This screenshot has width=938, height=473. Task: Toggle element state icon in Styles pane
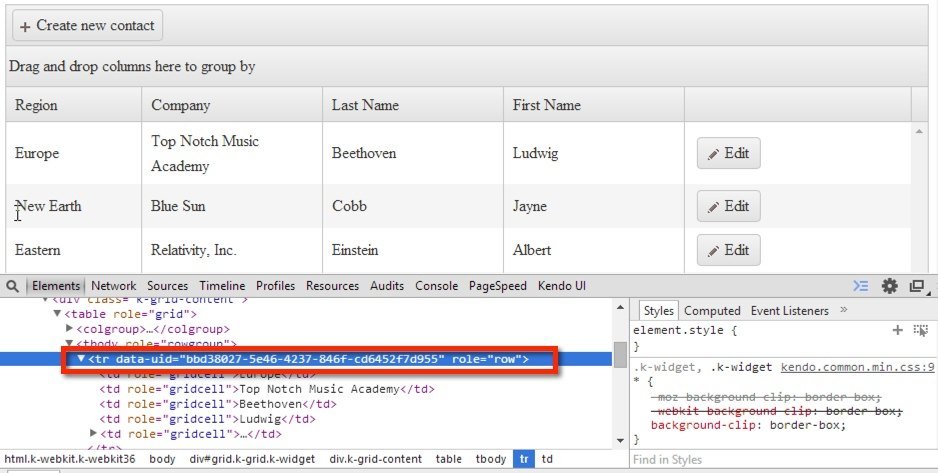tap(921, 329)
